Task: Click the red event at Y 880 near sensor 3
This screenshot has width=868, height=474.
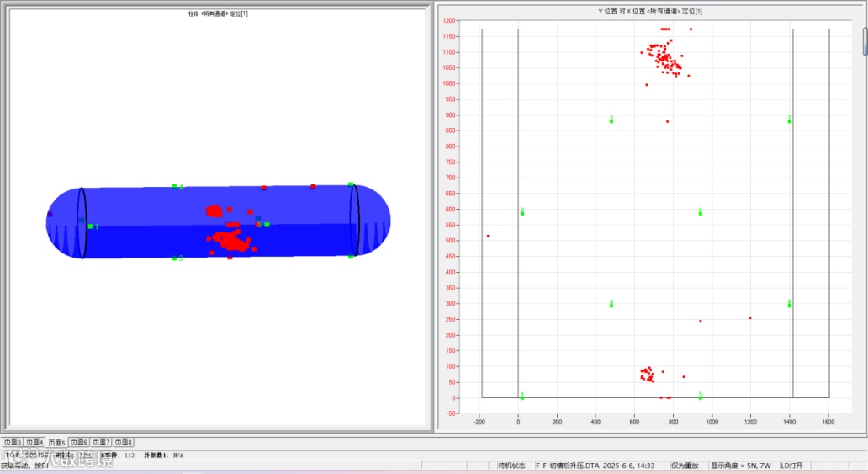Action: pos(667,121)
